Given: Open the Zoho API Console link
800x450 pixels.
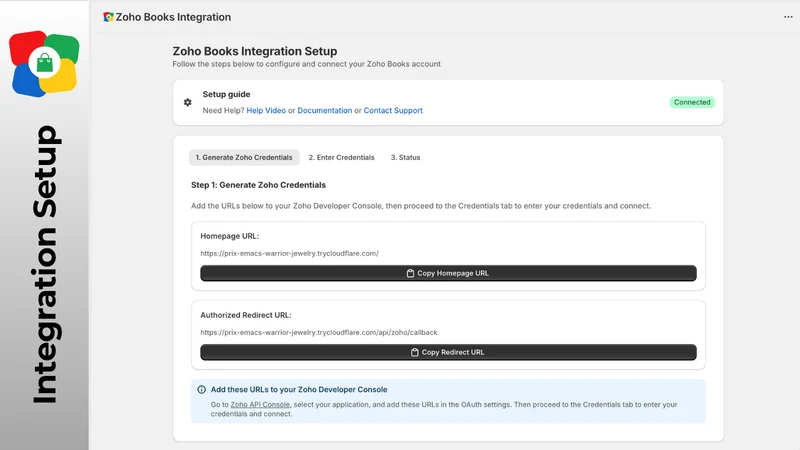Looking at the screenshot, I should (260, 404).
